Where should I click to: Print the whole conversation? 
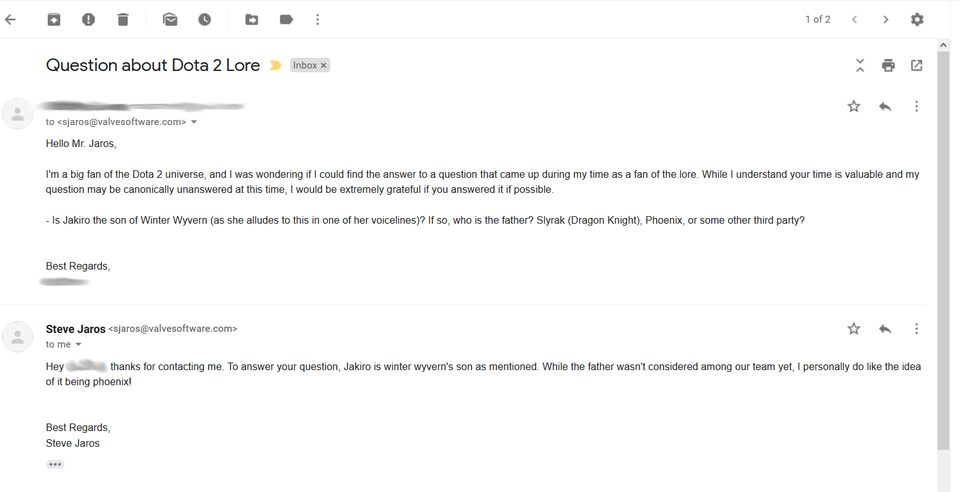click(888, 65)
